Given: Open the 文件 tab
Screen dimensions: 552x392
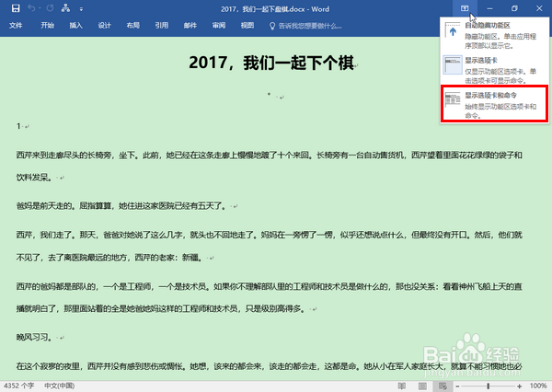Looking at the screenshot, I should (x=16, y=26).
